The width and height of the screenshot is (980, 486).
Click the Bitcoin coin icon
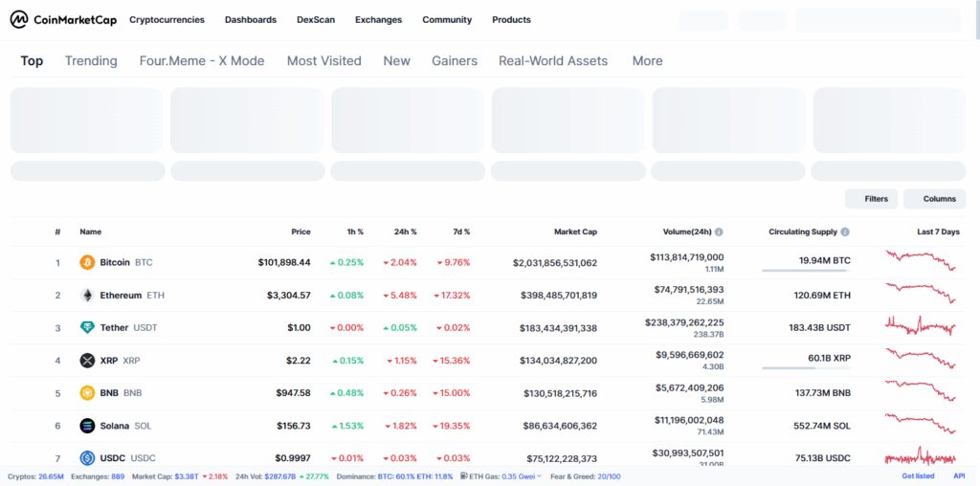pos(87,262)
